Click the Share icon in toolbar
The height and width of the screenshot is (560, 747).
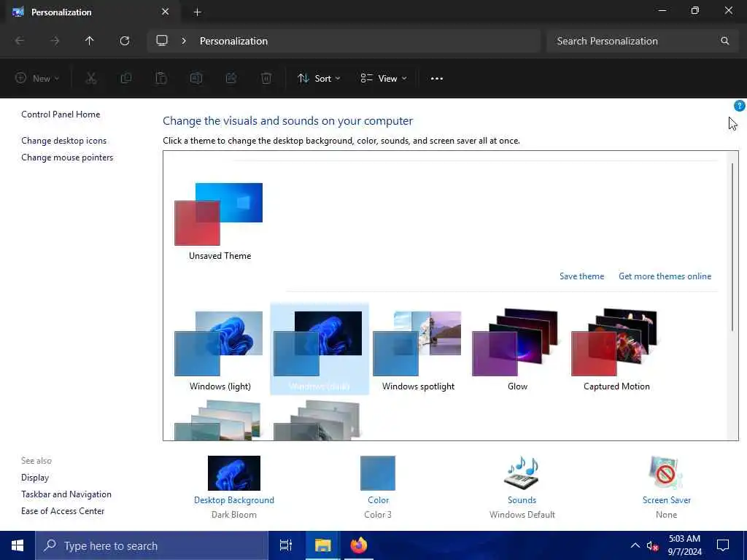[231, 79]
